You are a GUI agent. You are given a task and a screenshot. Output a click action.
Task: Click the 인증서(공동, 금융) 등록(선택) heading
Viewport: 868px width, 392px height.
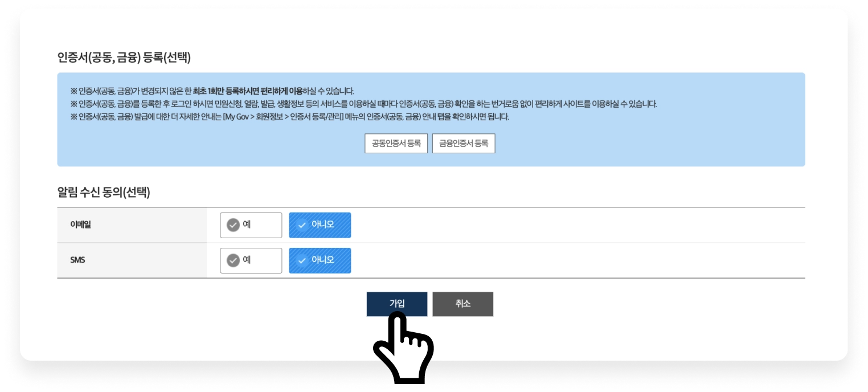124,58
